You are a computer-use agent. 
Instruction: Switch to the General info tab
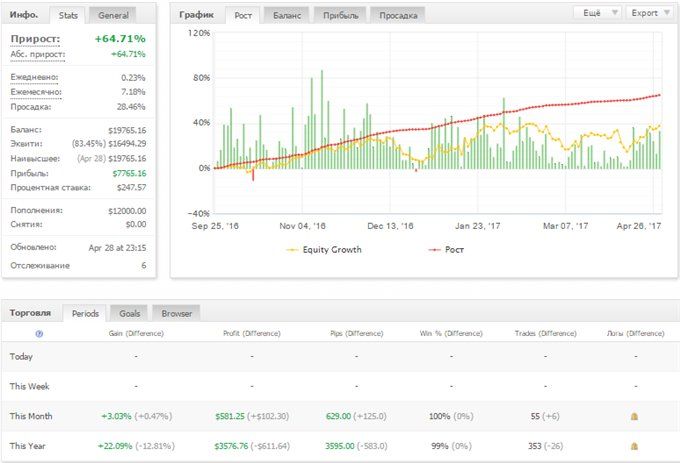[x=113, y=15]
